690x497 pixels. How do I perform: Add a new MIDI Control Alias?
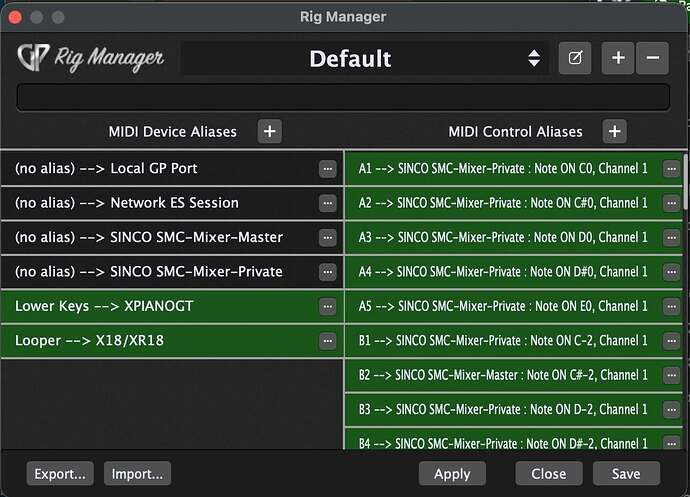tap(614, 131)
